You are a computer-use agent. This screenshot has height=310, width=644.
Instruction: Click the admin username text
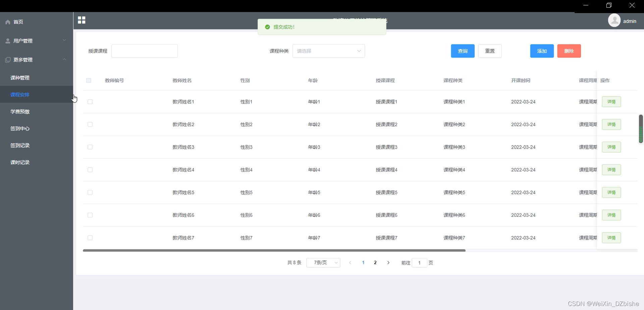point(630,21)
